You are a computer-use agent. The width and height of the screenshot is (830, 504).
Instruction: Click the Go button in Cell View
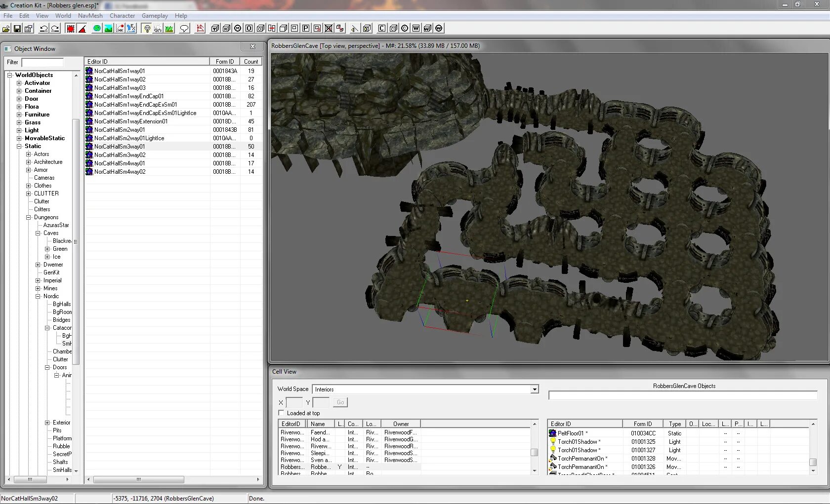point(340,402)
